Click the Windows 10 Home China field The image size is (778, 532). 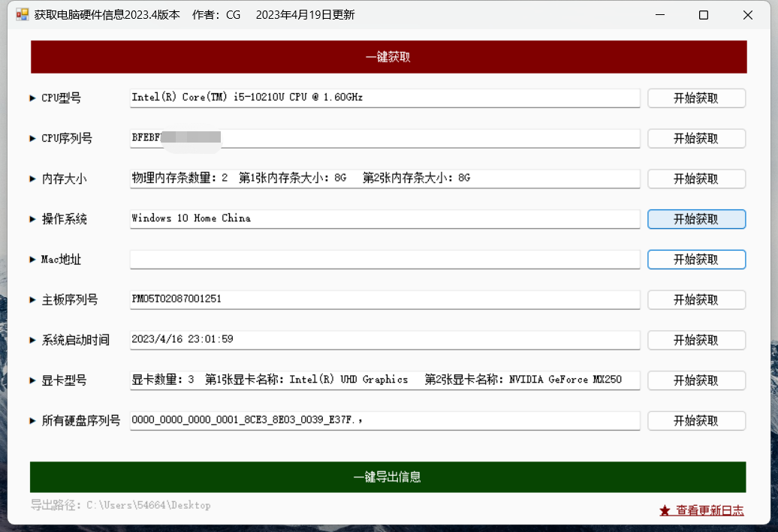(x=385, y=218)
